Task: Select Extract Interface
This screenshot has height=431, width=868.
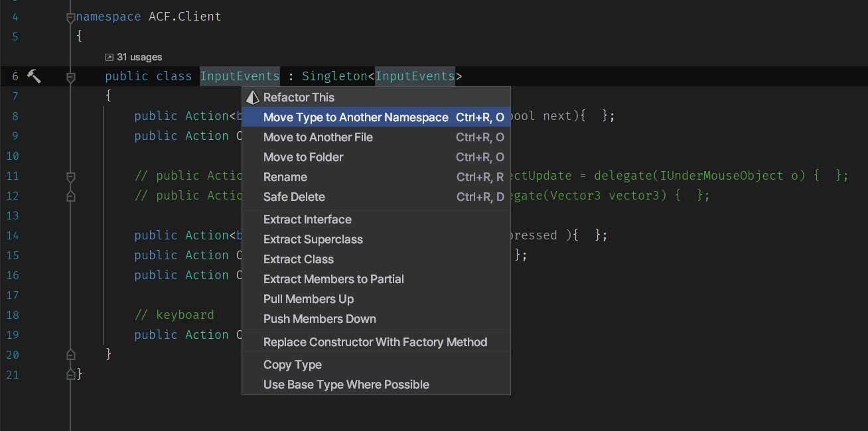Action: (376, 219)
